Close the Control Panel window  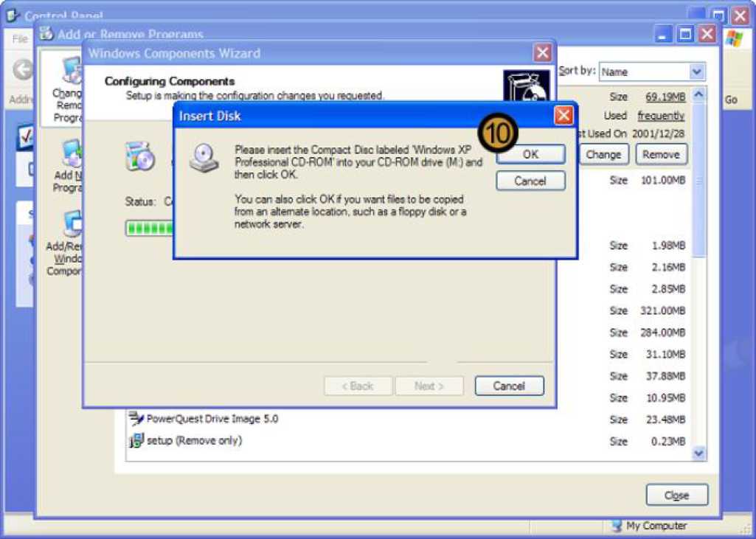(x=740, y=16)
